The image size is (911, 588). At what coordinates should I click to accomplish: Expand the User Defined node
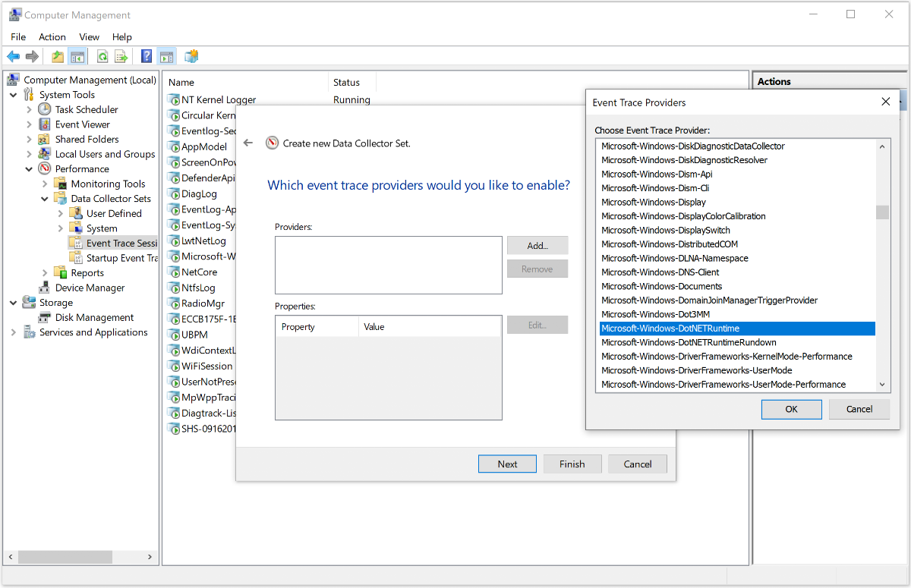click(61, 213)
